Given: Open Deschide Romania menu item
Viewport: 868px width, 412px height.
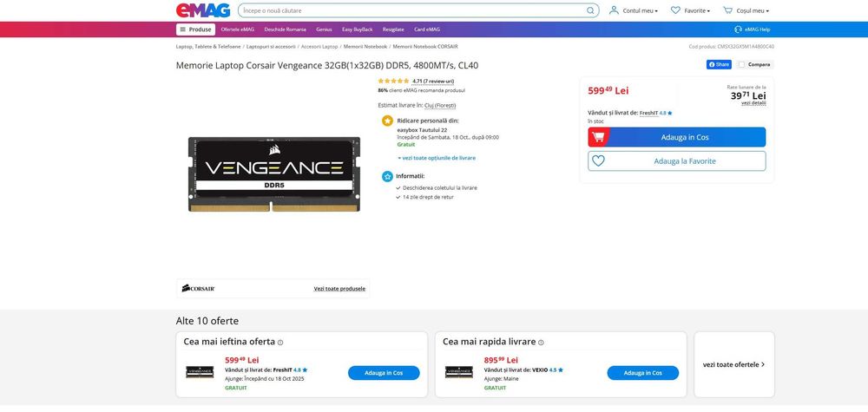Looking at the screenshot, I should pos(285,29).
